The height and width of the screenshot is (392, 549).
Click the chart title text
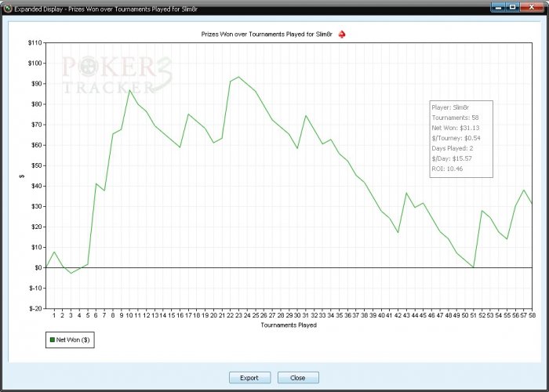coord(267,34)
